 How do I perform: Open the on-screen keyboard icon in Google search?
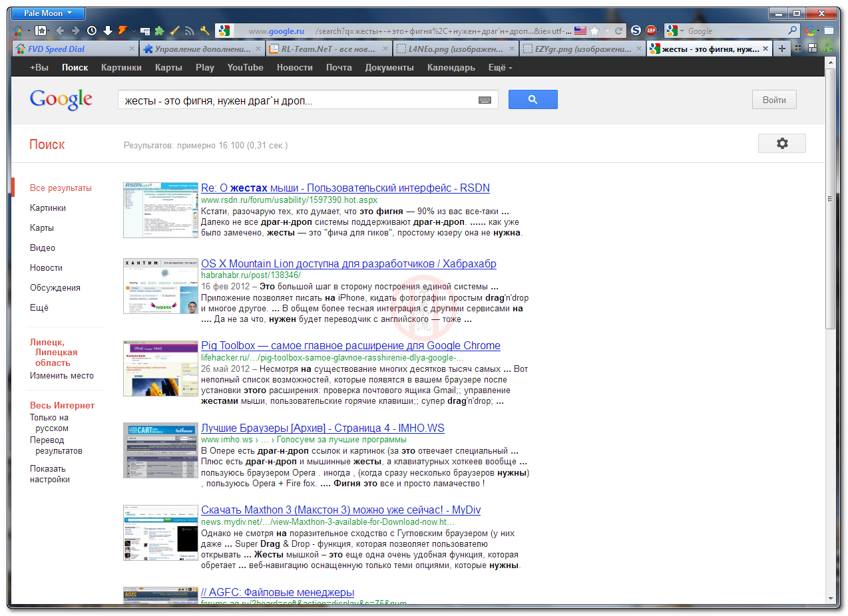click(x=485, y=100)
